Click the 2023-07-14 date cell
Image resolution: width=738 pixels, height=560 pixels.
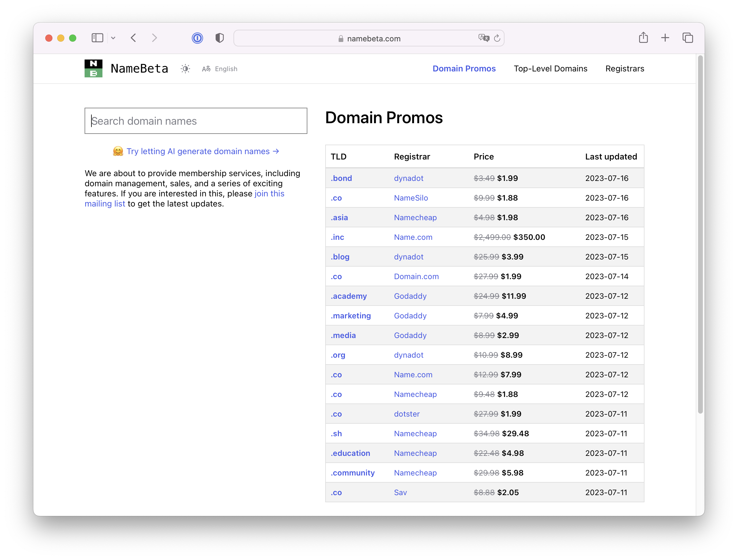tap(607, 277)
